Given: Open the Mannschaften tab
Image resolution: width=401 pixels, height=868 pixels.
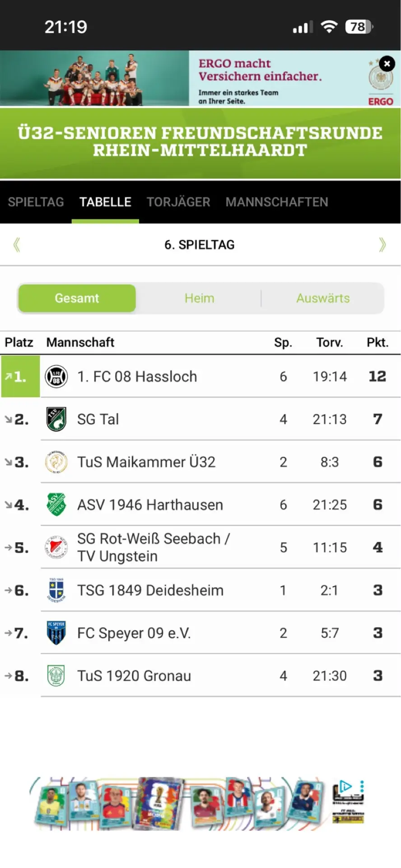Looking at the screenshot, I should (x=277, y=202).
